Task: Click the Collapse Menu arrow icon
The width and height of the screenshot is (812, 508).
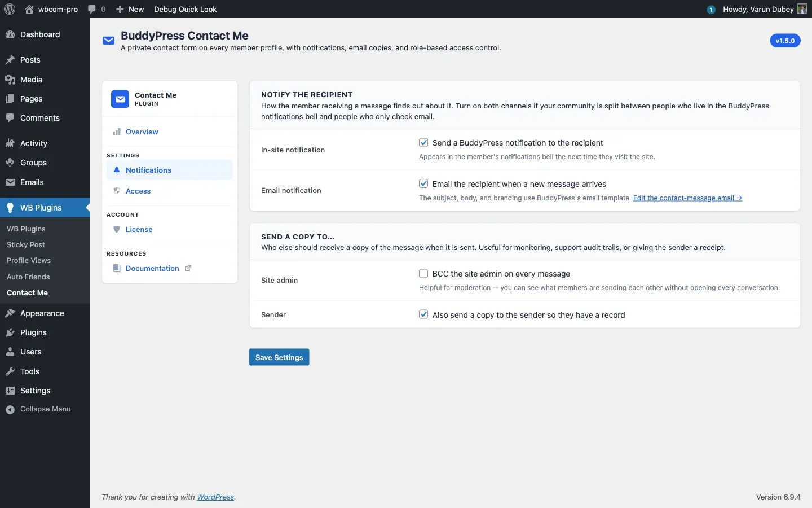Action: (x=10, y=410)
